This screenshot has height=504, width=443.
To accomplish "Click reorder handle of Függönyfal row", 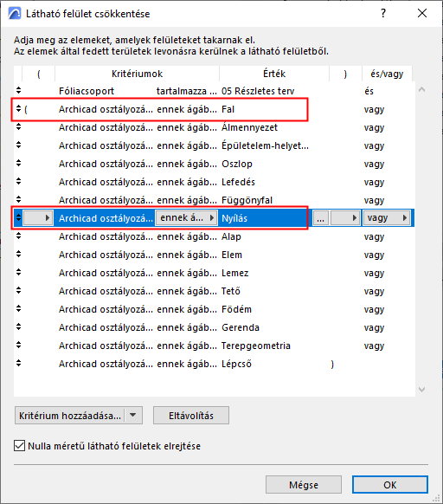I will (19, 199).
